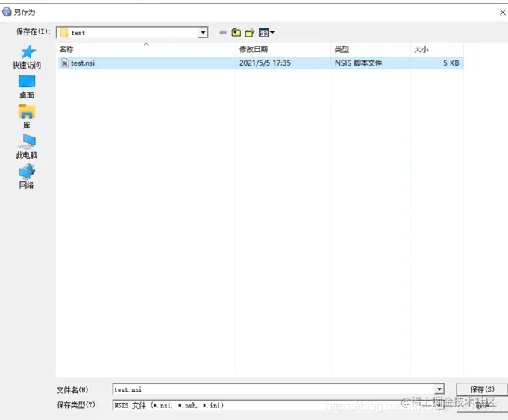Sort by Type (类型) column header
This screenshot has width=508, height=420.
(371, 49)
